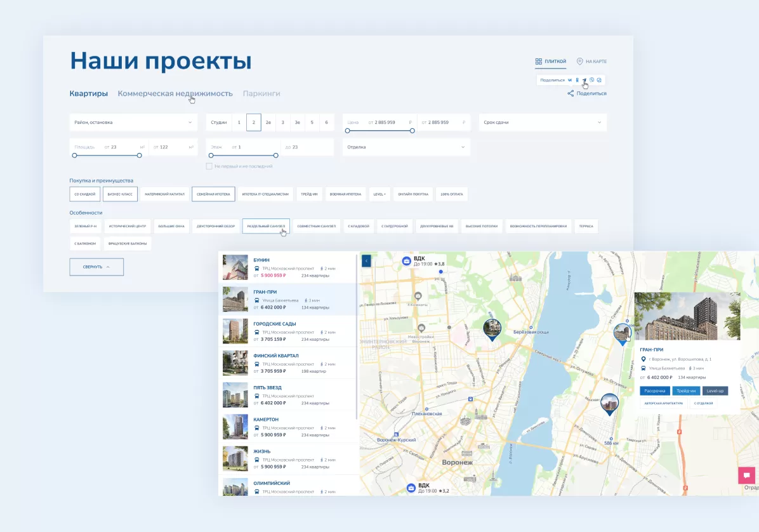Open the «Коммерческая недвижимость» tab
This screenshot has width=759, height=532.
pyautogui.click(x=175, y=93)
